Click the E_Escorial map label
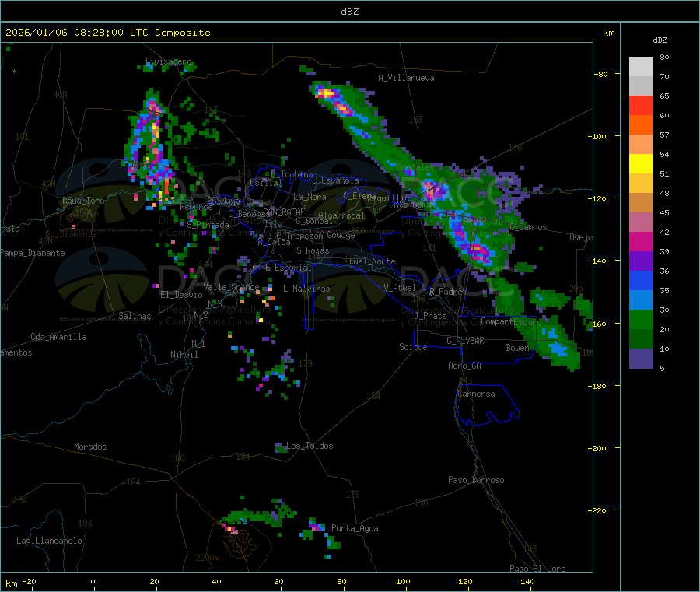700x592 pixels. click(289, 268)
